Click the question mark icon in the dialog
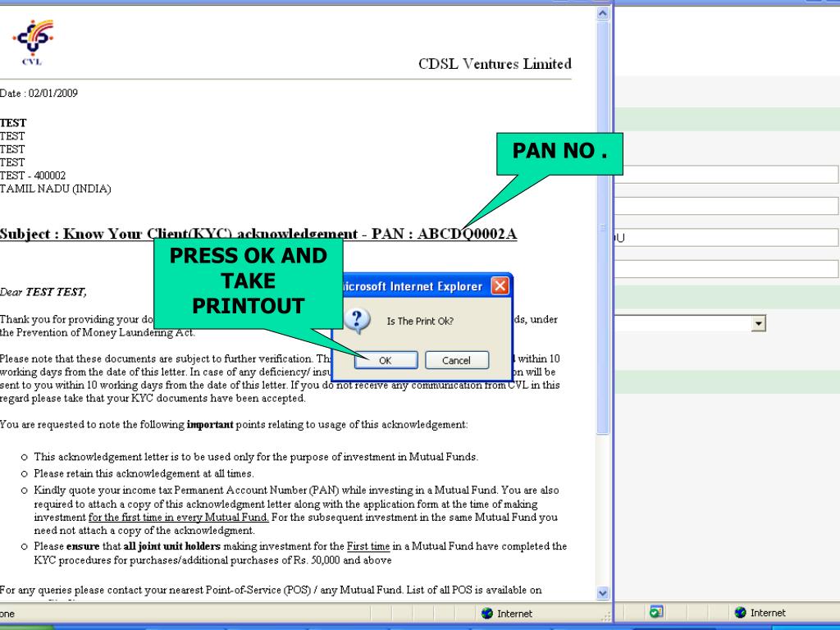Viewport: 840px width, 630px height. click(357, 321)
